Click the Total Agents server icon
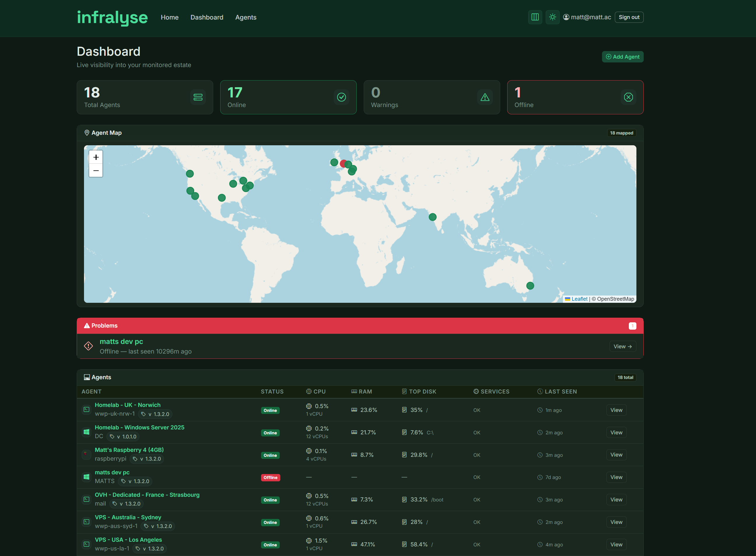The image size is (756, 556). pyautogui.click(x=198, y=97)
